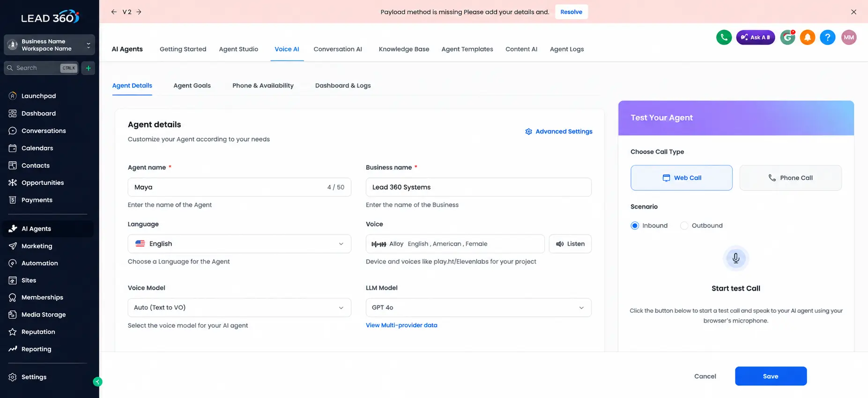868x398 pixels.
Task: Click the Listen voice preview button
Action: click(x=570, y=244)
